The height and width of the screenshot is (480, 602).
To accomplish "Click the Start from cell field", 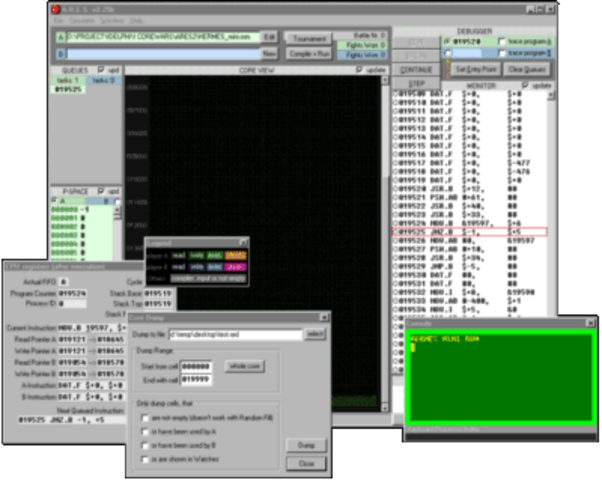I will point(196,366).
